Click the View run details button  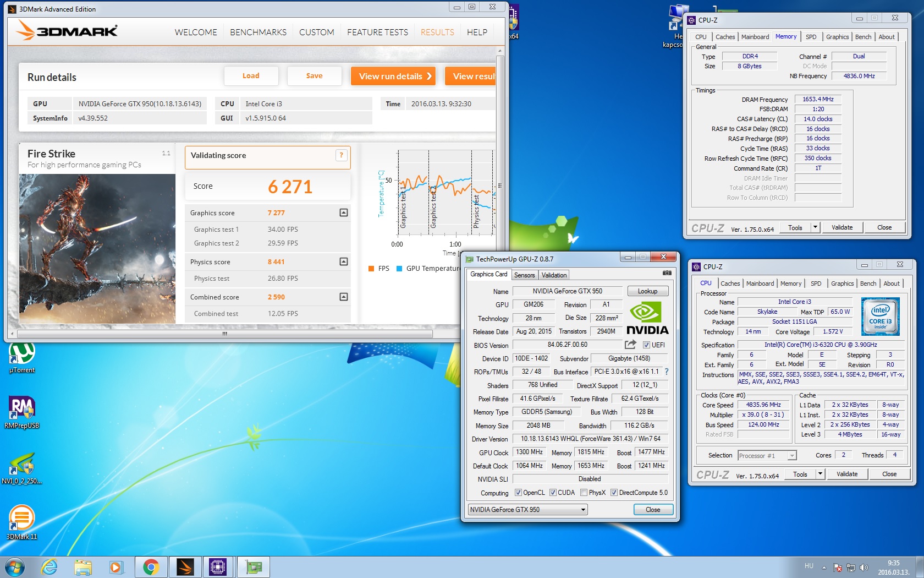point(393,76)
